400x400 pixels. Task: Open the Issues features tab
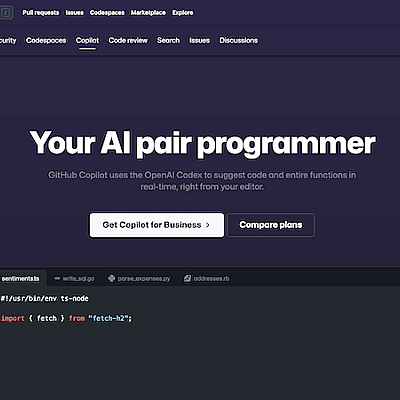(200, 40)
